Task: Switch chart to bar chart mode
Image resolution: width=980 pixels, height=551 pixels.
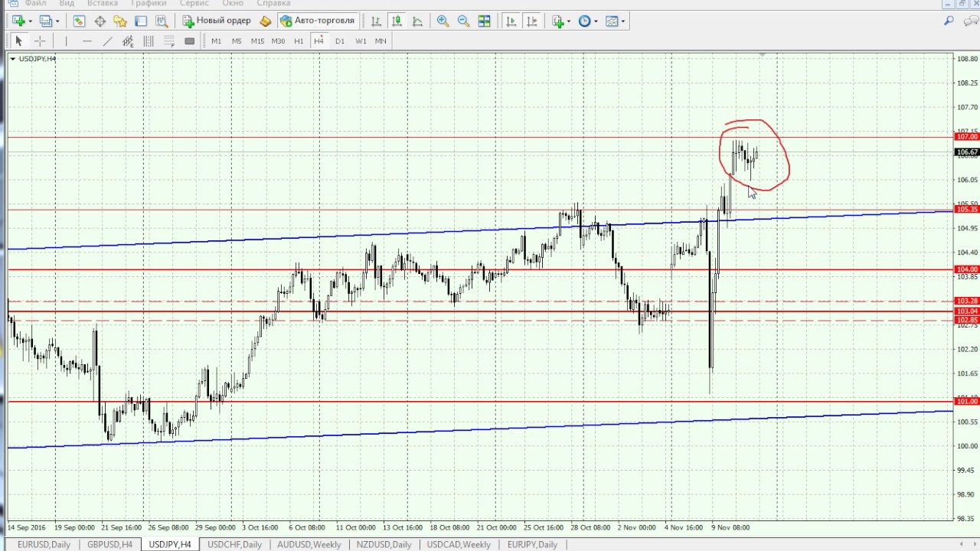Action: coord(376,21)
